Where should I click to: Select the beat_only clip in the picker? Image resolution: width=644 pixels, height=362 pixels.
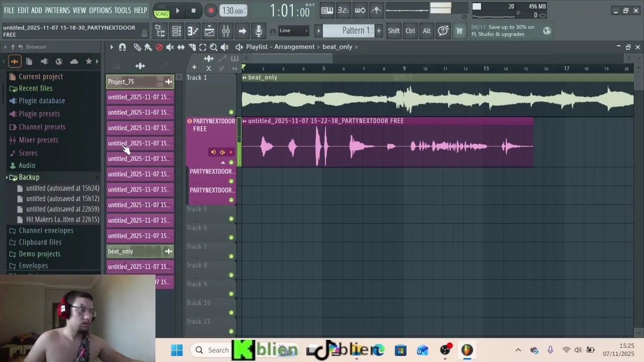(140, 251)
